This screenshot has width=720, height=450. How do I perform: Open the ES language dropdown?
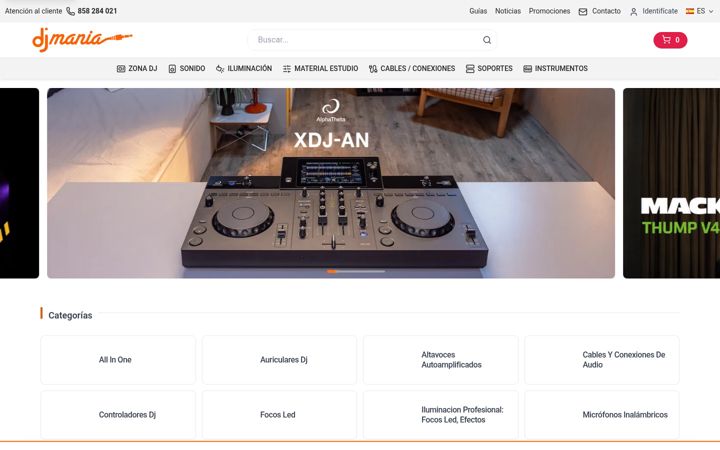pos(700,11)
